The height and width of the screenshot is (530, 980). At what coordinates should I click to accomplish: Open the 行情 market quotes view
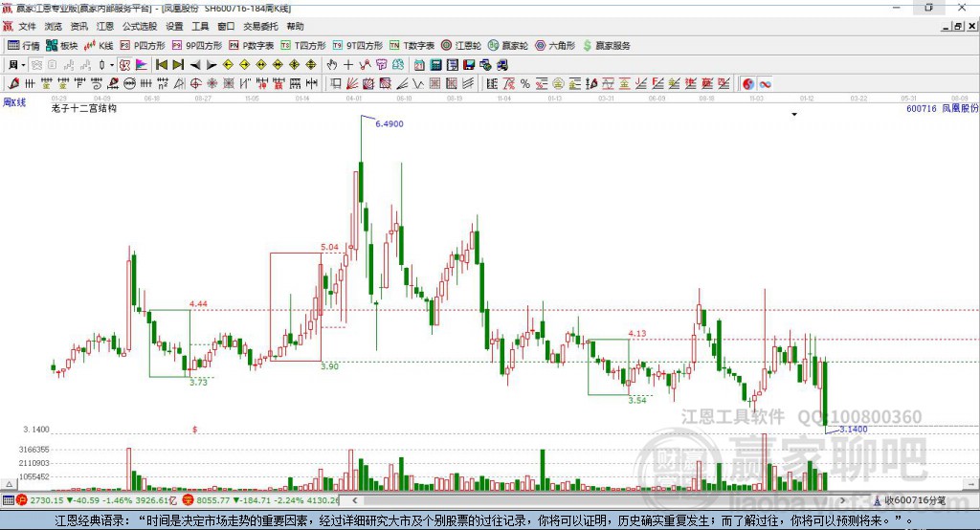click(x=23, y=46)
